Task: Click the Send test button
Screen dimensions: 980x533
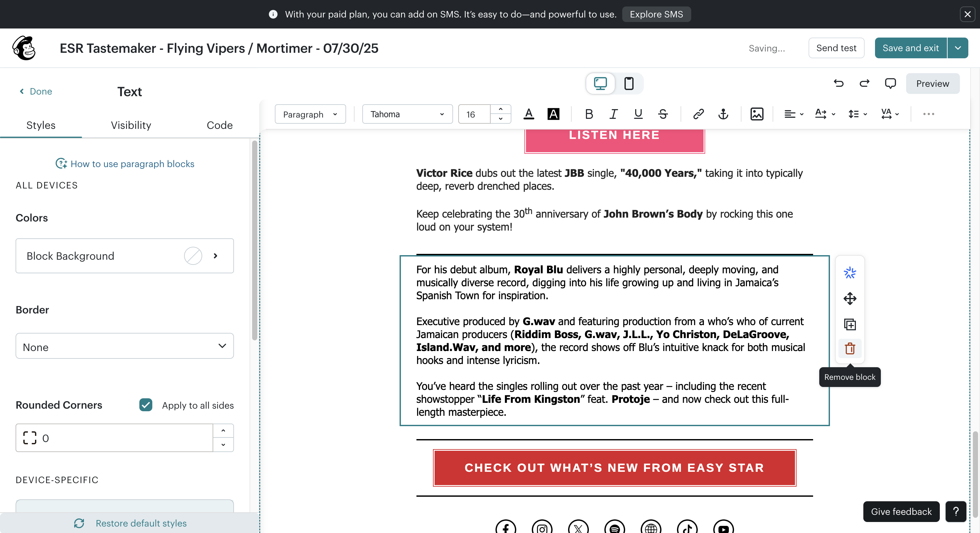Action: (x=836, y=48)
